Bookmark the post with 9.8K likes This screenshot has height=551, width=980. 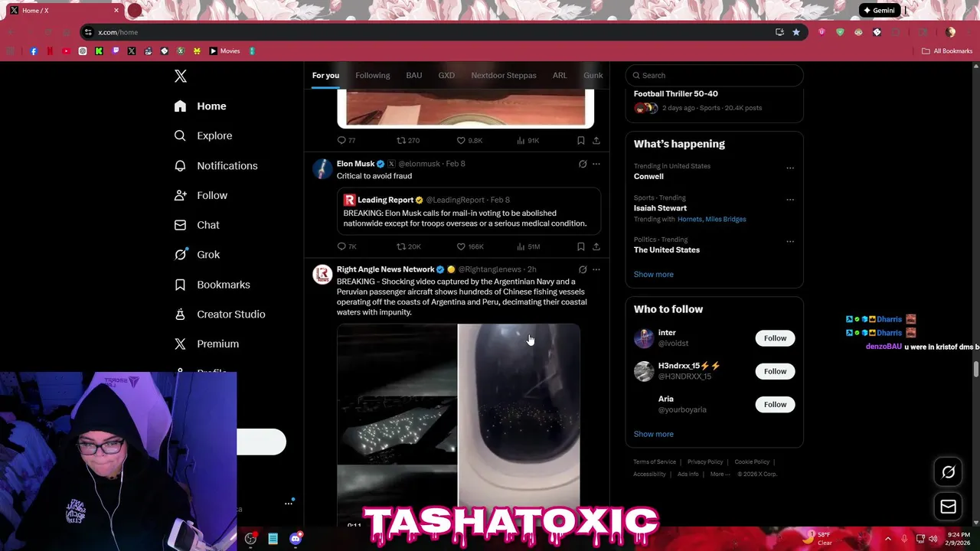click(581, 140)
